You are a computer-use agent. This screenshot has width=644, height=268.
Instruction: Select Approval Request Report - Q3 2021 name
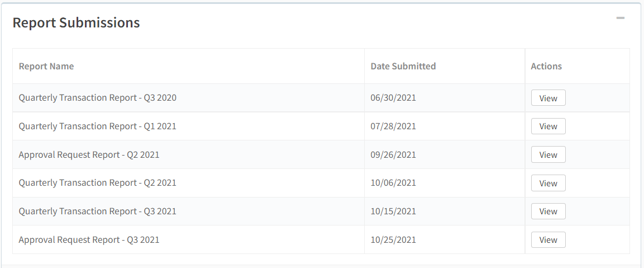click(x=89, y=239)
